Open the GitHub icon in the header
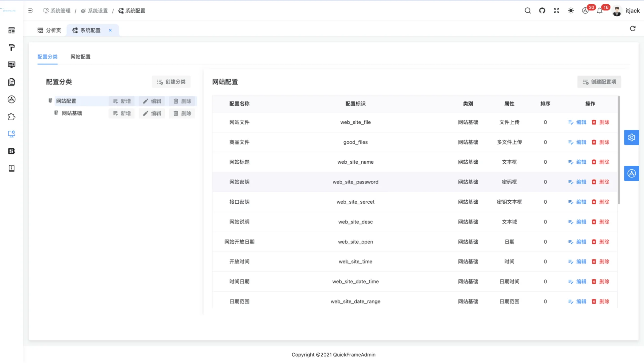This screenshot has width=644, height=363. [542, 10]
